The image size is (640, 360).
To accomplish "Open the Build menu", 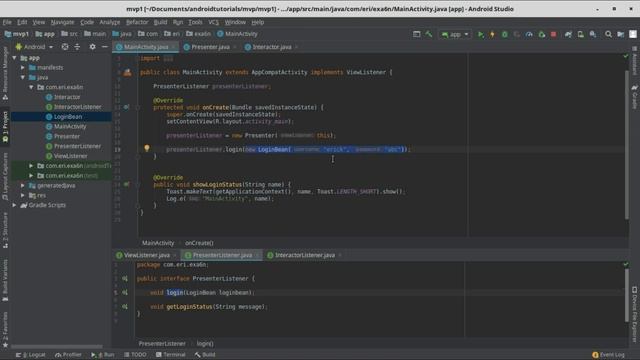I will 160,22.
